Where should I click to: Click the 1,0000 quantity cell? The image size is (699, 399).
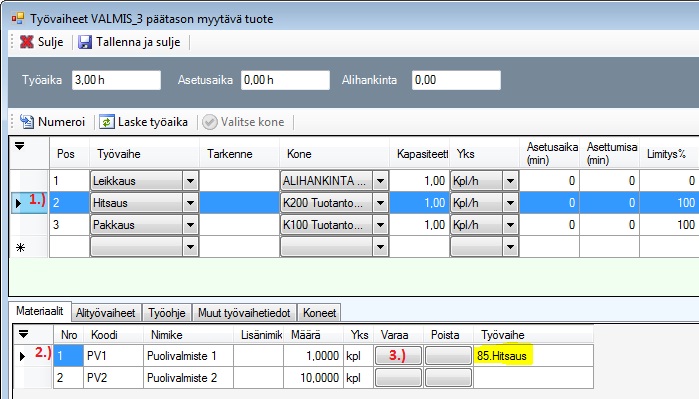pos(313,356)
